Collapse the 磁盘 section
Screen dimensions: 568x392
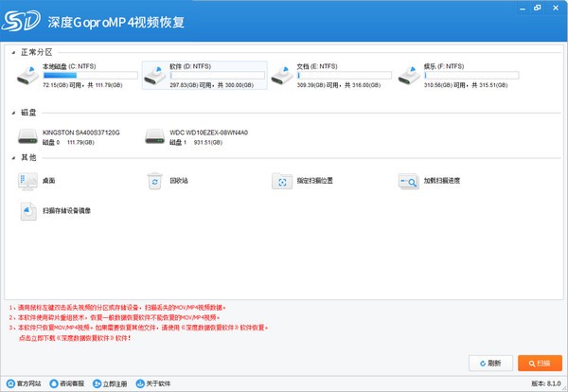pyautogui.click(x=12, y=112)
